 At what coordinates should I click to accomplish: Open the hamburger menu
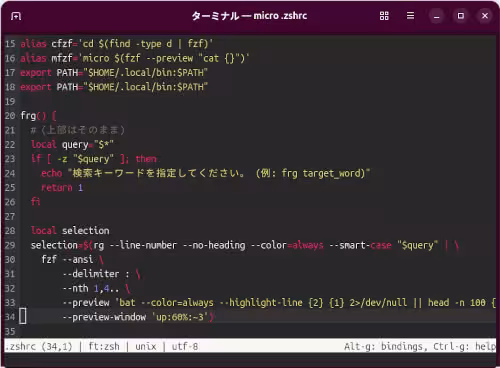pos(410,16)
